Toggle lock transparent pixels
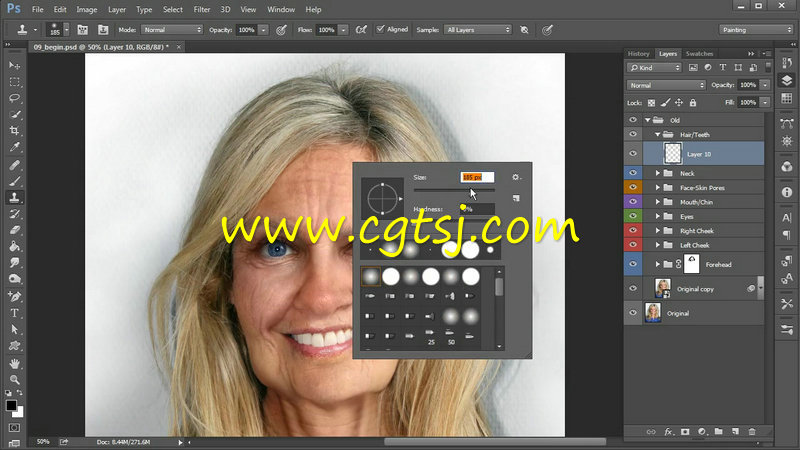This screenshot has width=800, height=450. (x=651, y=103)
